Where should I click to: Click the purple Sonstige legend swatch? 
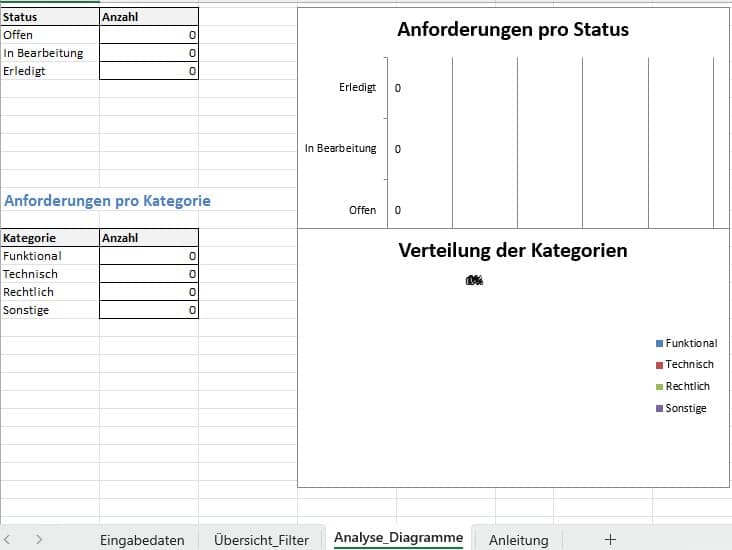click(659, 409)
